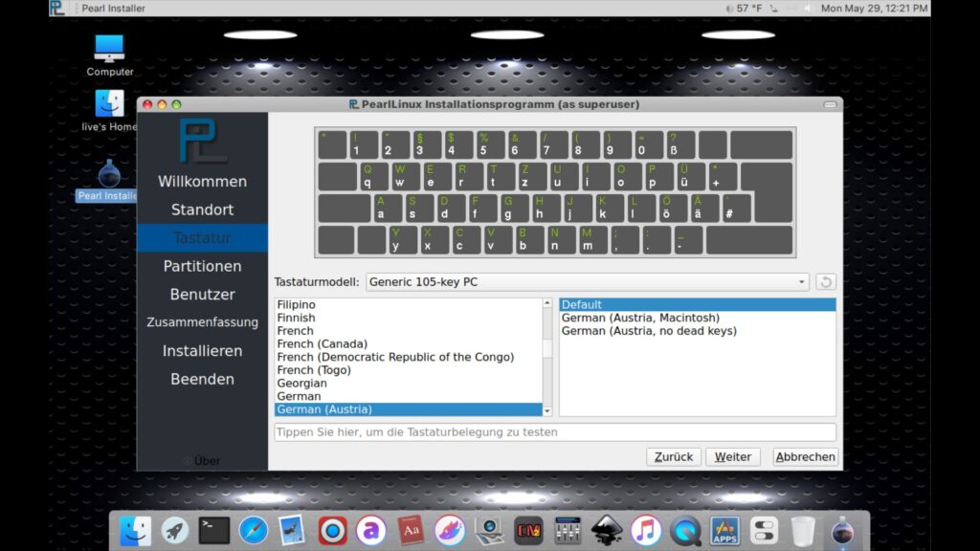Click the Pearl logo in the top bar
The width and height of the screenshot is (980, 551).
(56, 8)
